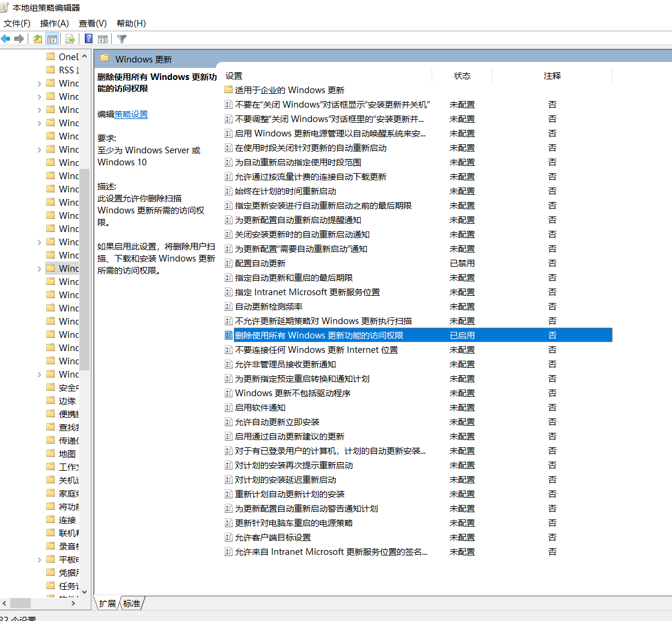Switch to the 扩展 tab
This screenshot has height=621, width=672.
pyautogui.click(x=107, y=604)
